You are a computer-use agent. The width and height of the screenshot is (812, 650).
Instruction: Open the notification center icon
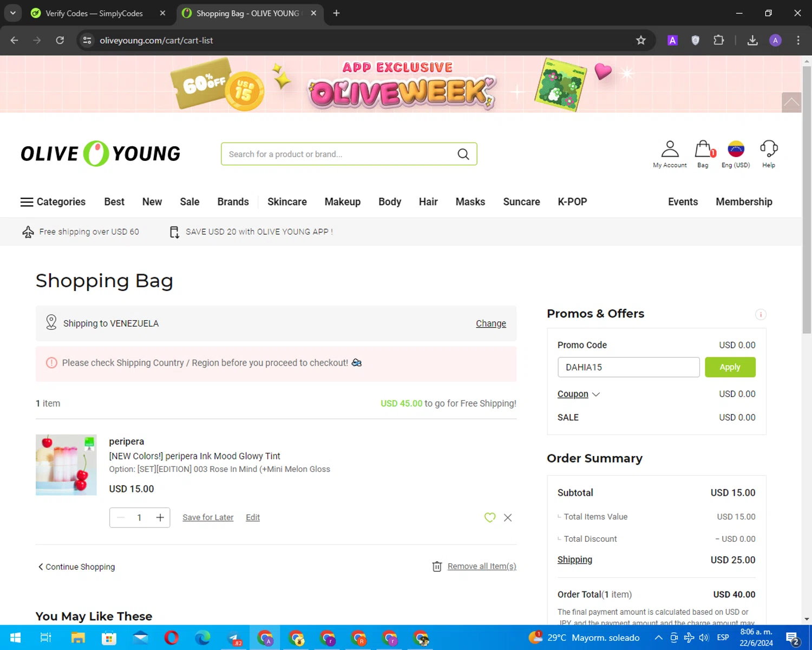click(793, 638)
